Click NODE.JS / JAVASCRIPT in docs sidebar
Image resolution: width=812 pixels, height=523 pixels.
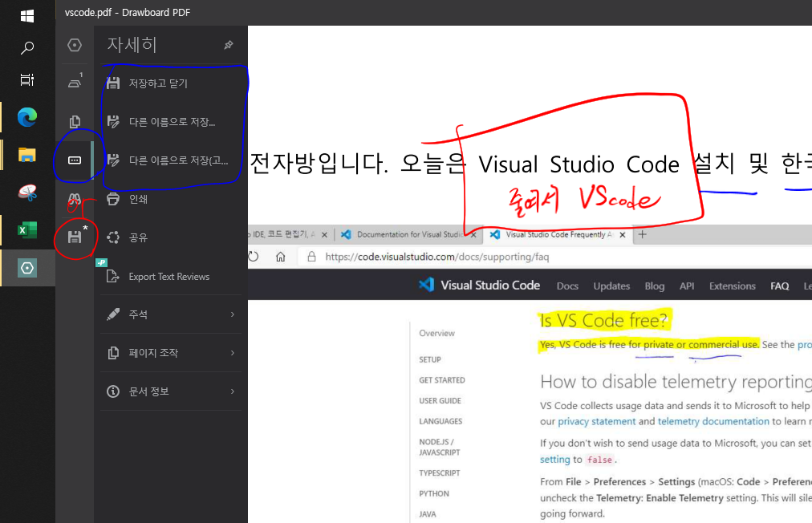[x=439, y=447]
